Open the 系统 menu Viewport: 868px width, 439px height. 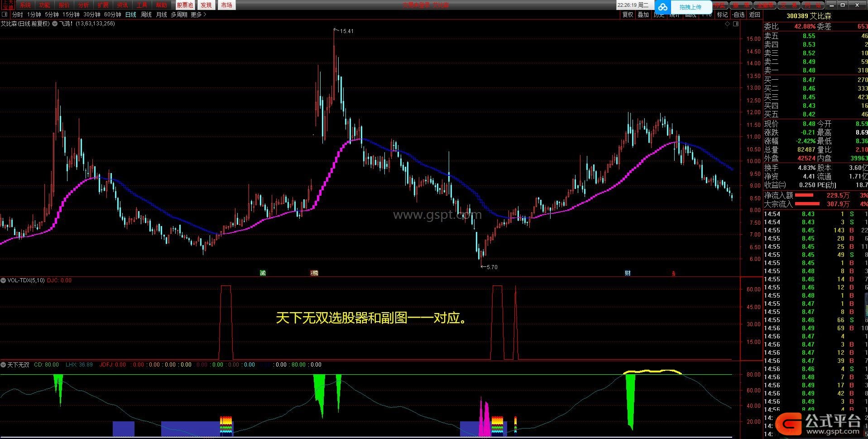pyautogui.click(x=25, y=5)
